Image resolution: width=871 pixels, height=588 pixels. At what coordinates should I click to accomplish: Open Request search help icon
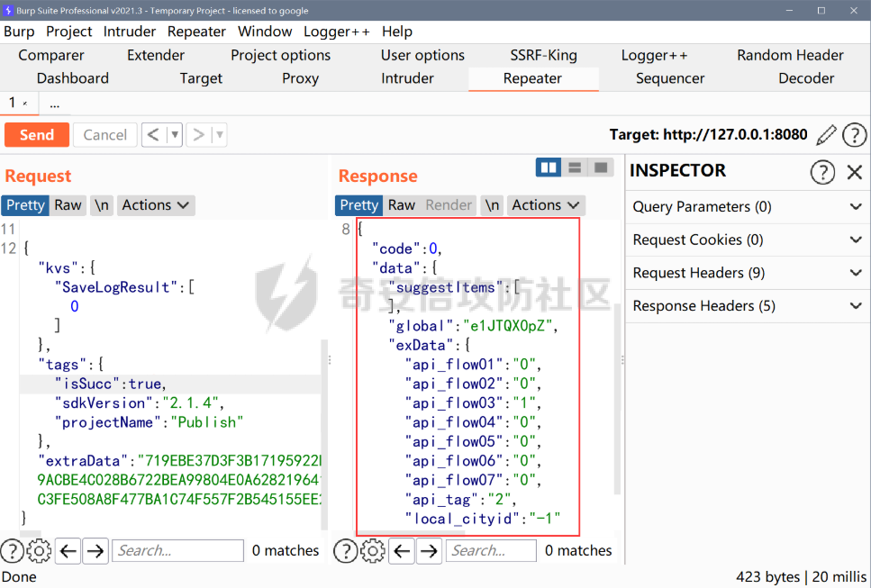pyautogui.click(x=13, y=551)
